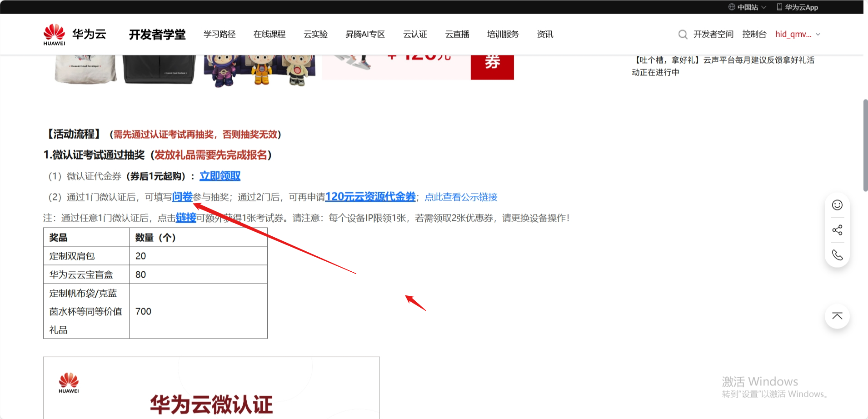Screen dimensions: 868x419
Task: Click the Huawei Cloud logo
Action: (75, 35)
